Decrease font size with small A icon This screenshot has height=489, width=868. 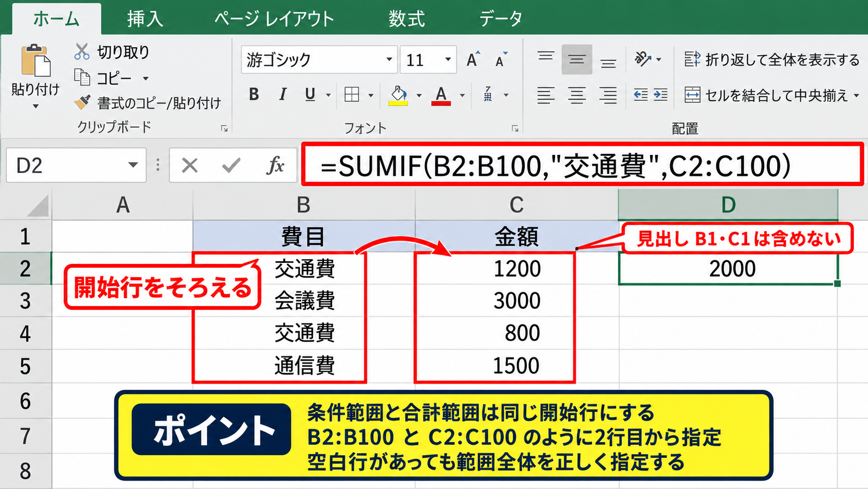(501, 60)
